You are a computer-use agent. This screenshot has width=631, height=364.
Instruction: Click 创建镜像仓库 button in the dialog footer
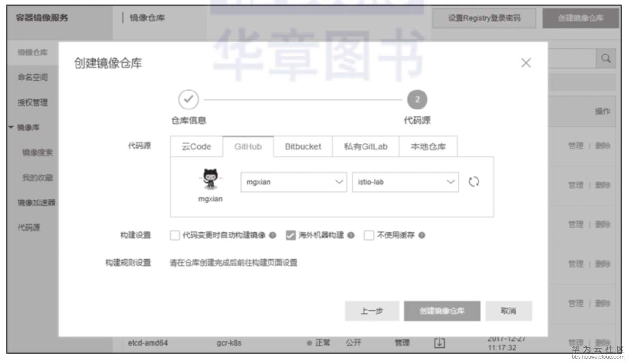tap(442, 311)
